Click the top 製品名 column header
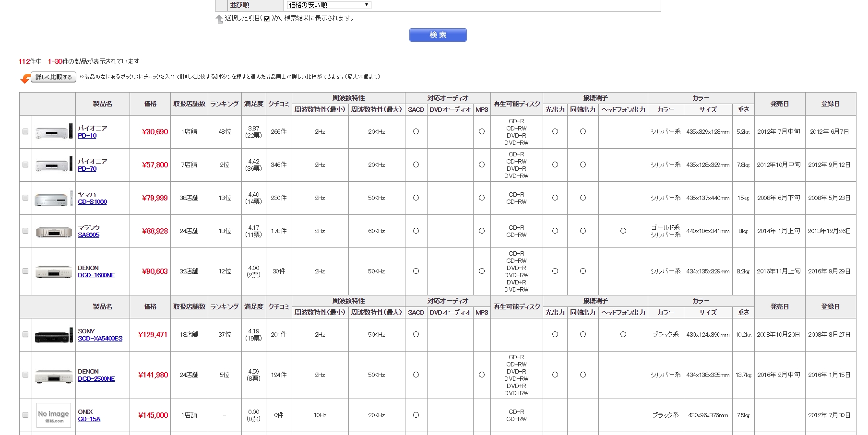The image size is (868, 435). pos(103,104)
